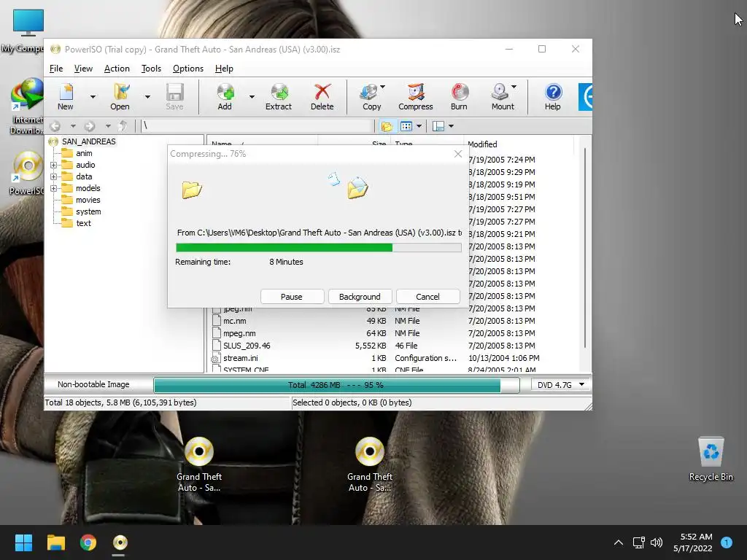This screenshot has width=747, height=560.
Task: Click the New toolbar icon
Action: [x=66, y=97]
